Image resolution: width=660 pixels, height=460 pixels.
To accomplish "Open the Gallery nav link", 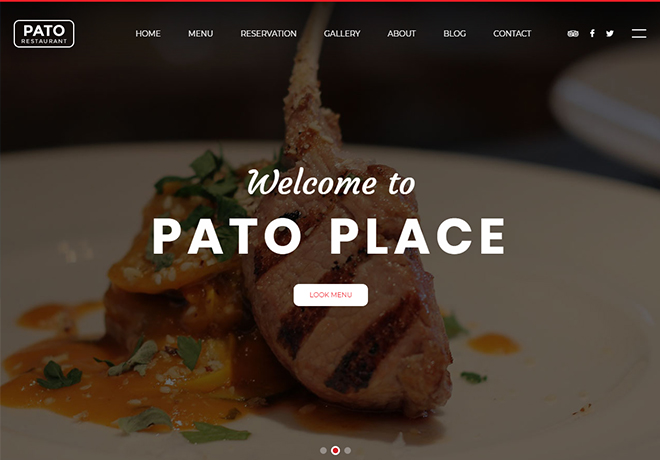I will [x=342, y=34].
